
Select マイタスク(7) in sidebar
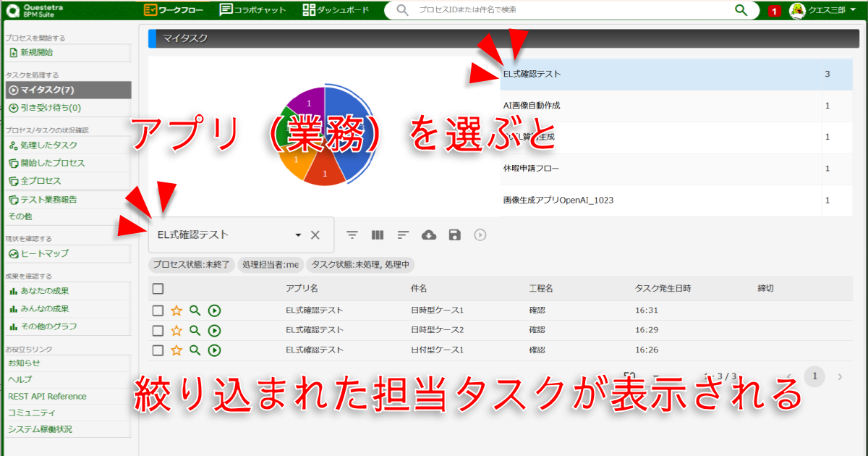[67, 90]
